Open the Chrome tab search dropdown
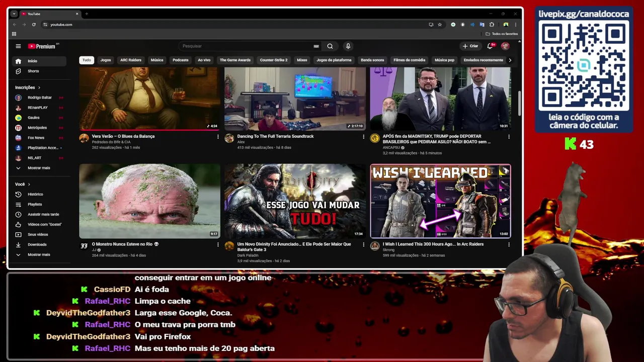 coord(14,14)
